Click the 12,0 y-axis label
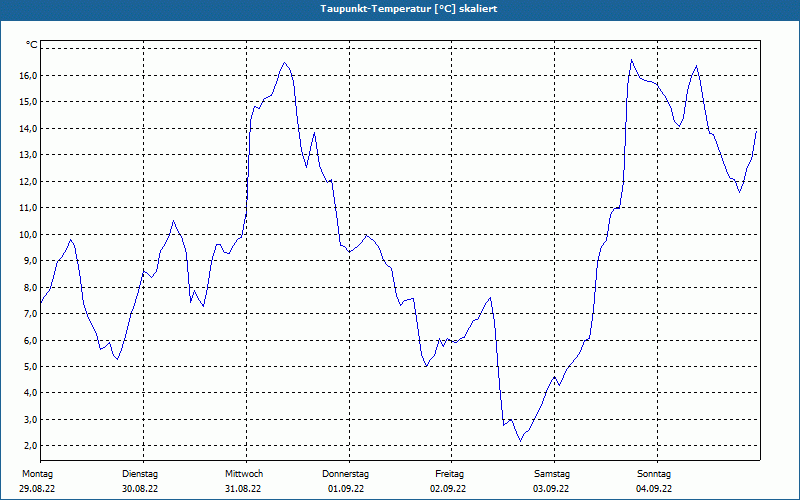Image resolution: width=800 pixels, height=500 pixels. (x=29, y=182)
